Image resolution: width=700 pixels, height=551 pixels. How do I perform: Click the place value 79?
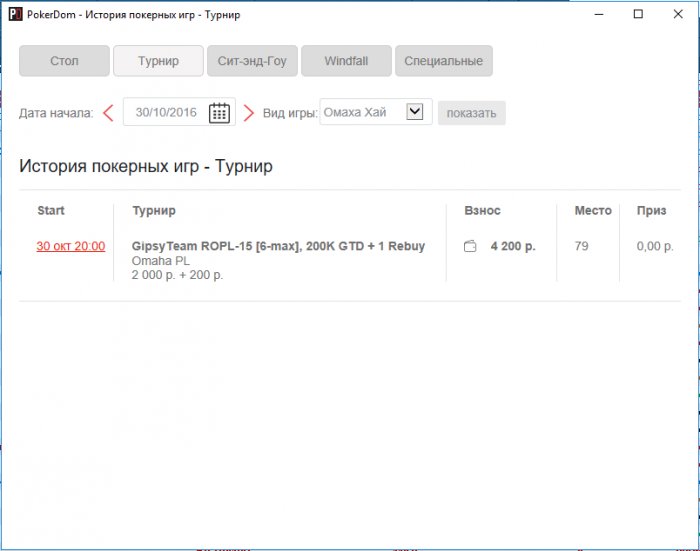pyautogui.click(x=581, y=246)
